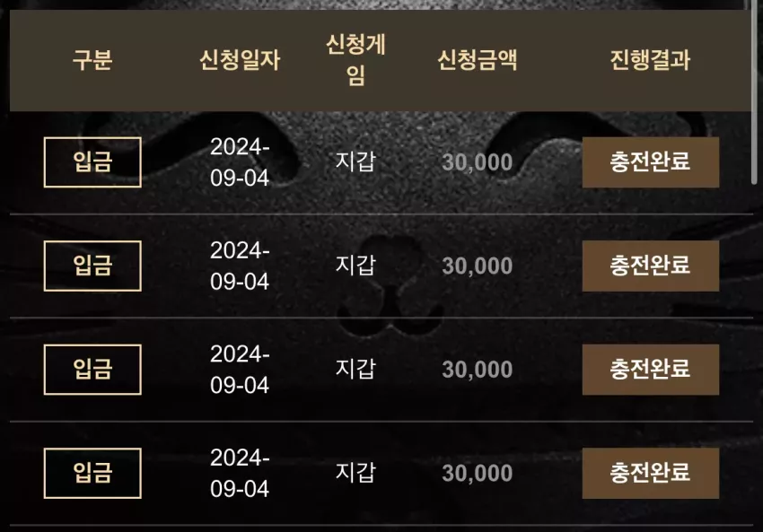Viewport: 763px width, 532px height.
Task: Click the 입금 badge in the third row
Action: (x=92, y=370)
